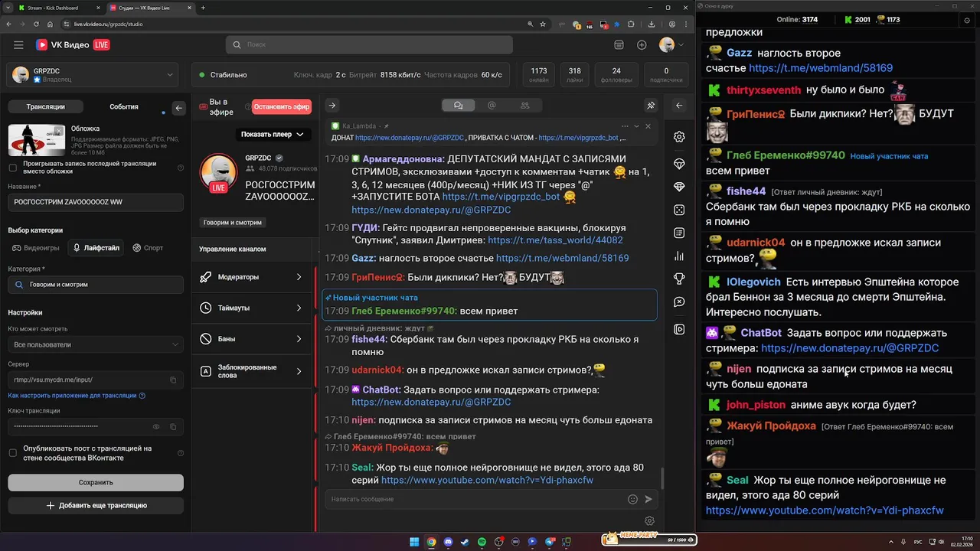Click the Сохранить button
The width and height of the screenshot is (980, 551).
click(x=96, y=482)
